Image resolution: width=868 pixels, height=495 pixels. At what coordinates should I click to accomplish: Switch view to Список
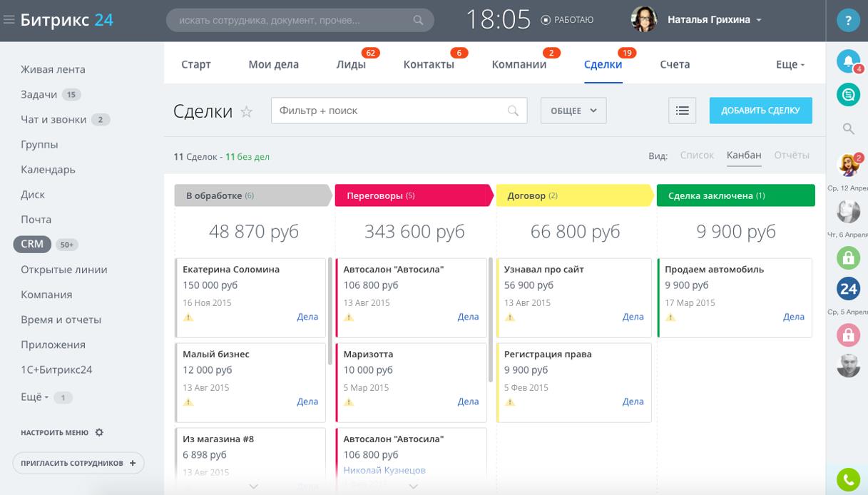(696, 155)
